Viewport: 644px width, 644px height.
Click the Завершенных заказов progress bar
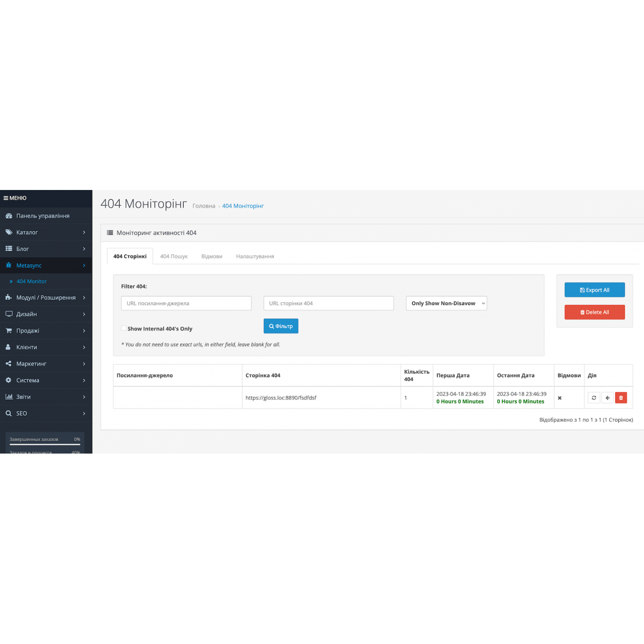[x=45, y=444]
